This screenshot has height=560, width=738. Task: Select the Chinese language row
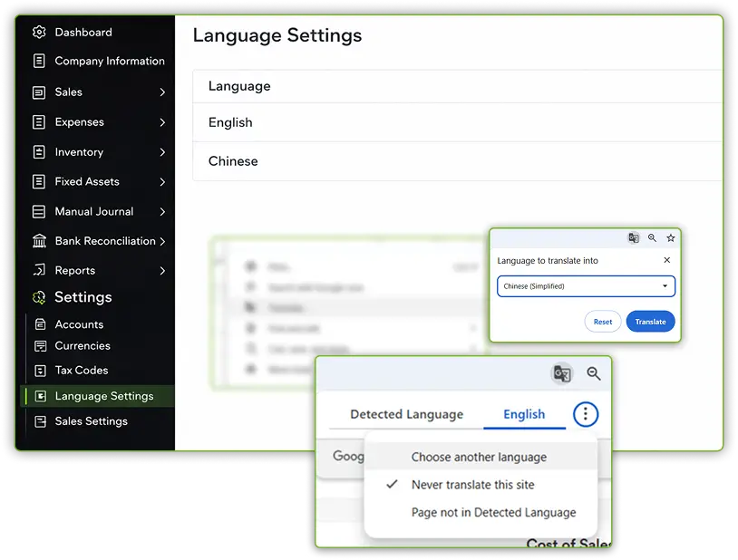(x=233, y=161)
